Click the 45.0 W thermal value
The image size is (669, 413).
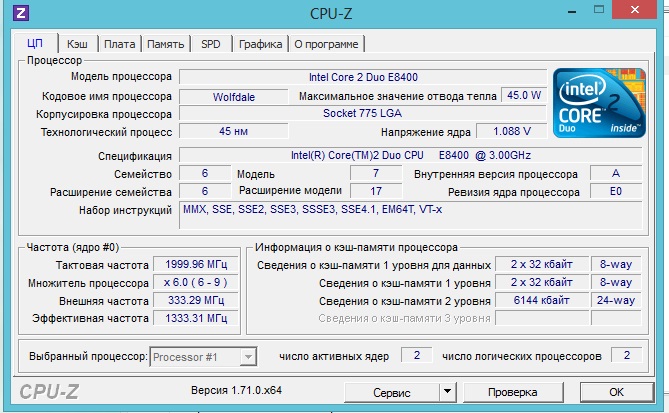524,96
